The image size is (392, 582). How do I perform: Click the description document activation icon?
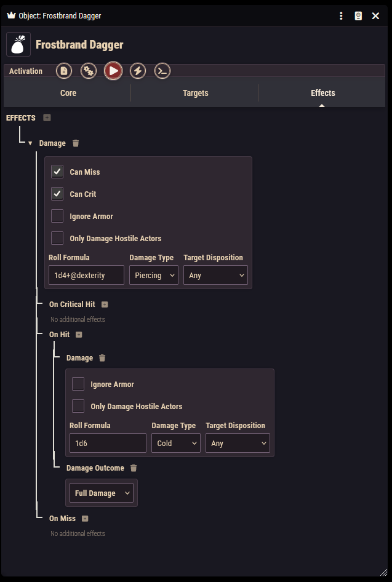coord(64,71)
